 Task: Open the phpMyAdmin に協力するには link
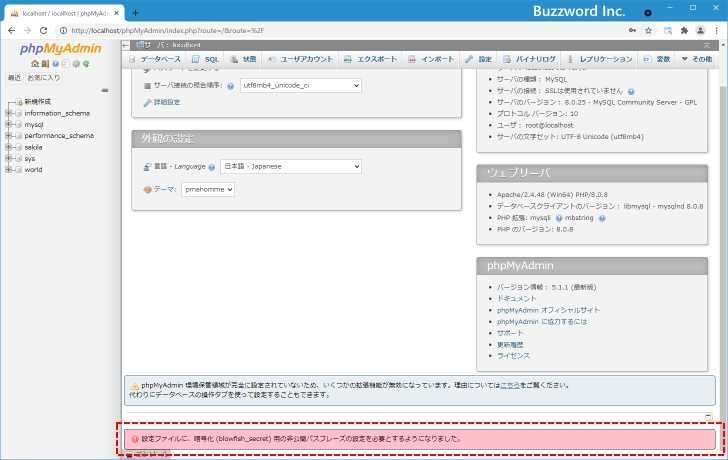click(542, 322)
